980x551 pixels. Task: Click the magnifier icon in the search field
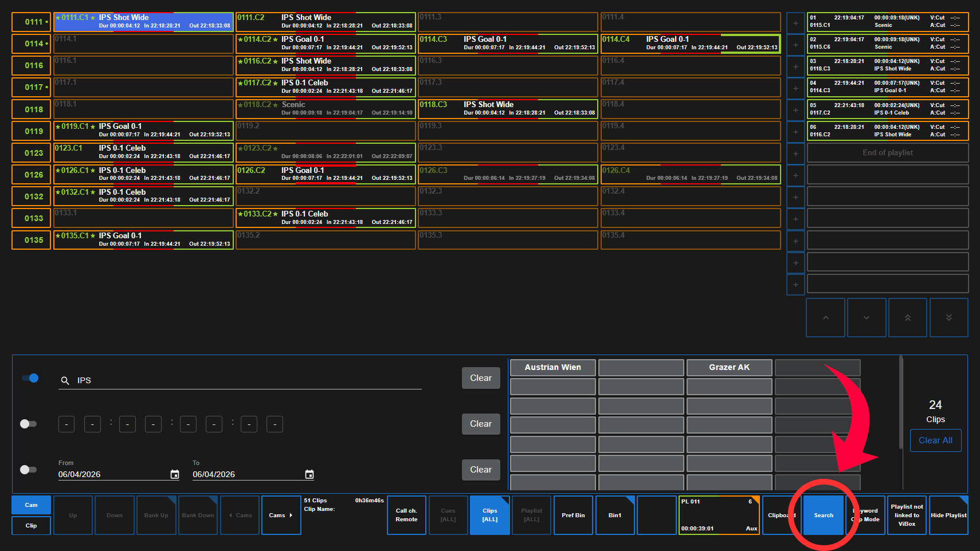65,380
